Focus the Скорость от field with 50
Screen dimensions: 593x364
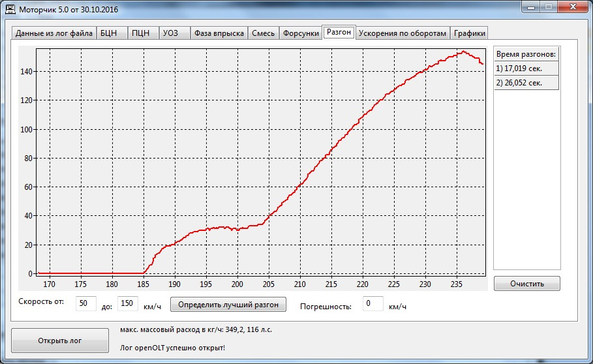point(86,303)
